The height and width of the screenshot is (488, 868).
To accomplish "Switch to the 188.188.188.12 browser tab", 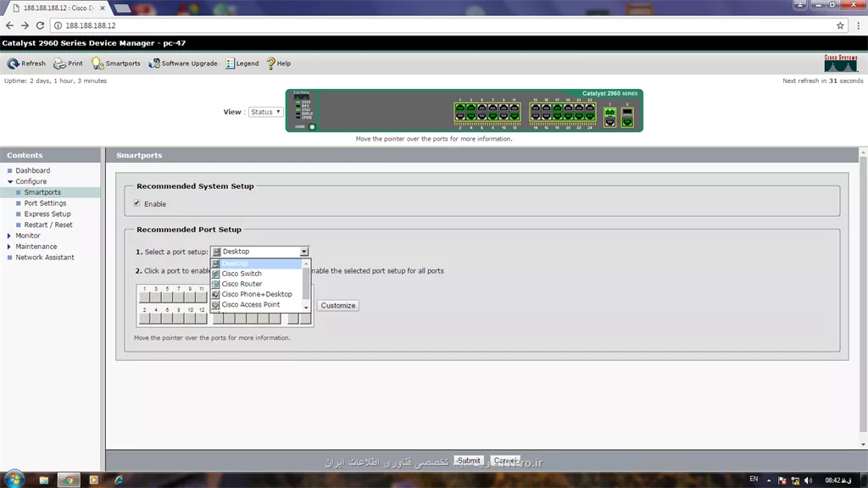I will [57, 8].
